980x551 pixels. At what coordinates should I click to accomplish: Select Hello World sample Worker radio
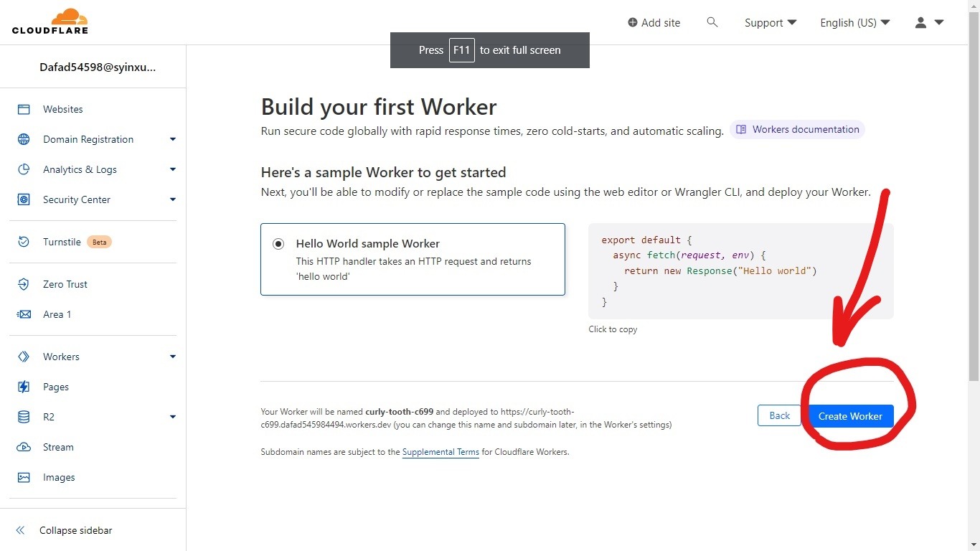pos(278,244)
